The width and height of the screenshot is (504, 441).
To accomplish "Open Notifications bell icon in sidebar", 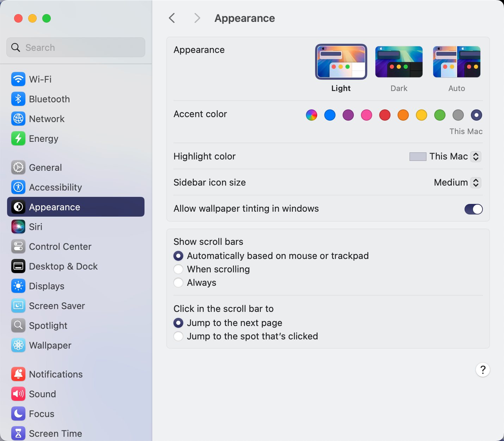I will pos(18,374).
